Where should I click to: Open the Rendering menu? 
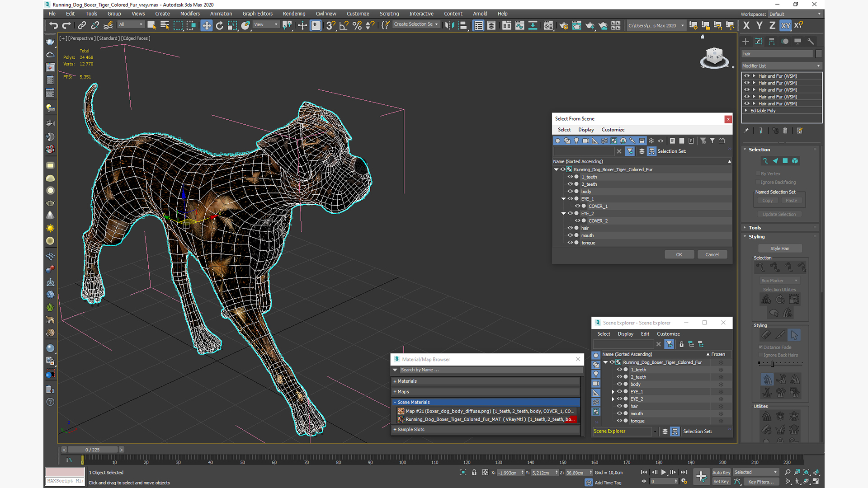click(x=294, y=14)
